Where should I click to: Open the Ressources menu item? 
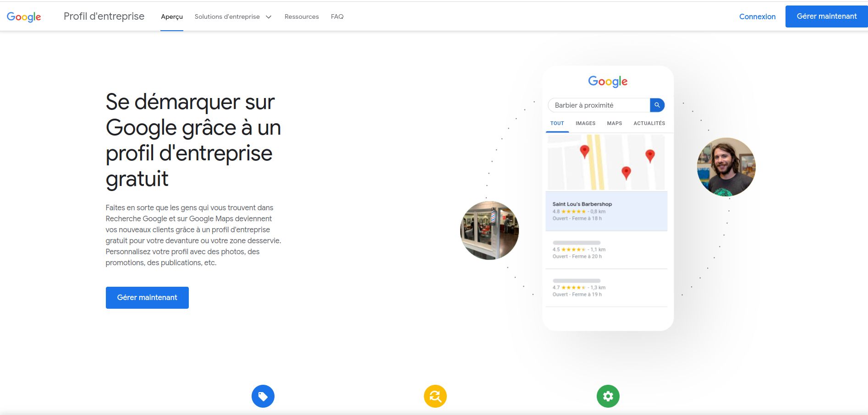[x=302, y=16]
